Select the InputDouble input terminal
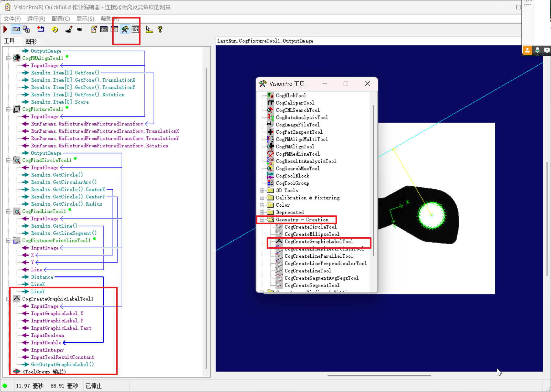551x392 pixels. [46, 342]
